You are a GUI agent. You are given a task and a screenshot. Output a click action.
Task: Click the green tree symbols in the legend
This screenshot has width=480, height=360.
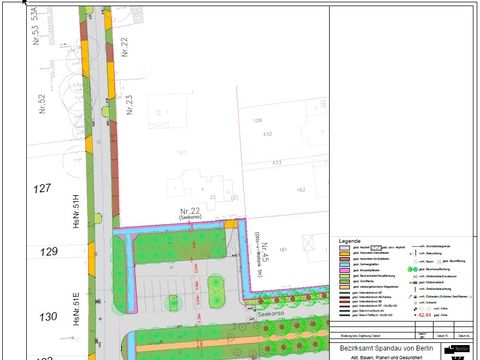[413, 269]
